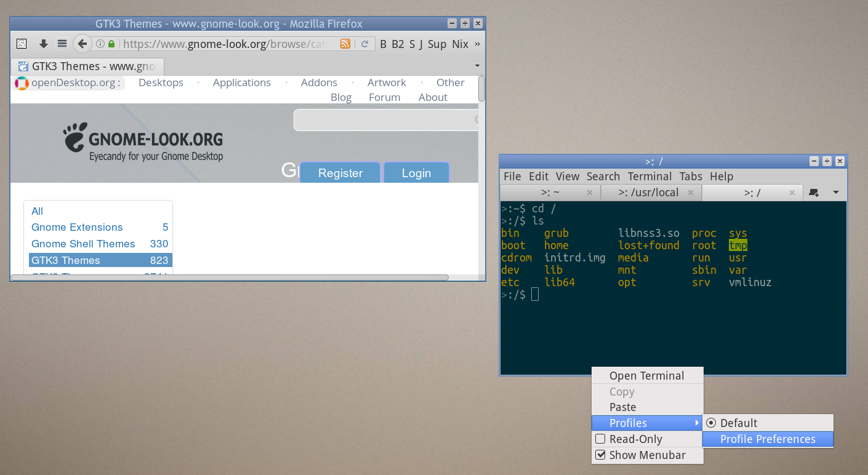Open the Desktops link in site navigation
This screenshot has width=868, height=475.
pos(161,82)
